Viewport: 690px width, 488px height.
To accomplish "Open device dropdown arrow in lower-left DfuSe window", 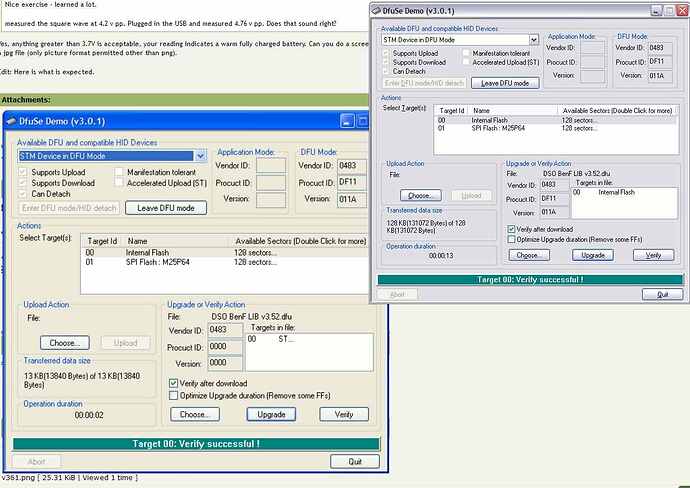I will (x=200, y=156).
